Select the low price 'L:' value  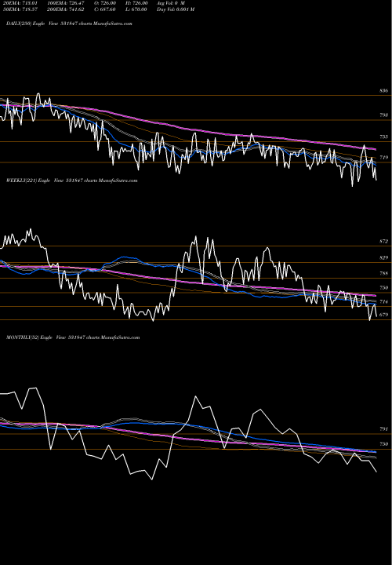tap(138, 9)
